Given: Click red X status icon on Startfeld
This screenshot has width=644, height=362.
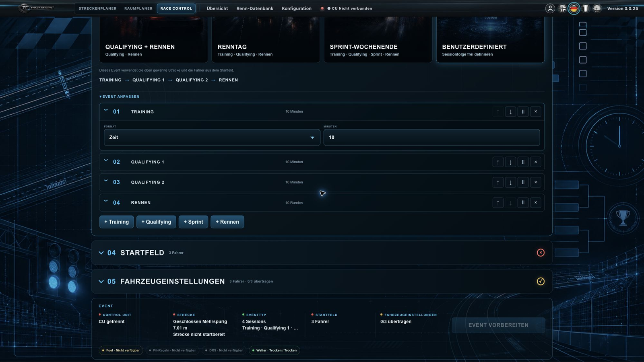Looking at the screenshot, I should coord(541,253).
